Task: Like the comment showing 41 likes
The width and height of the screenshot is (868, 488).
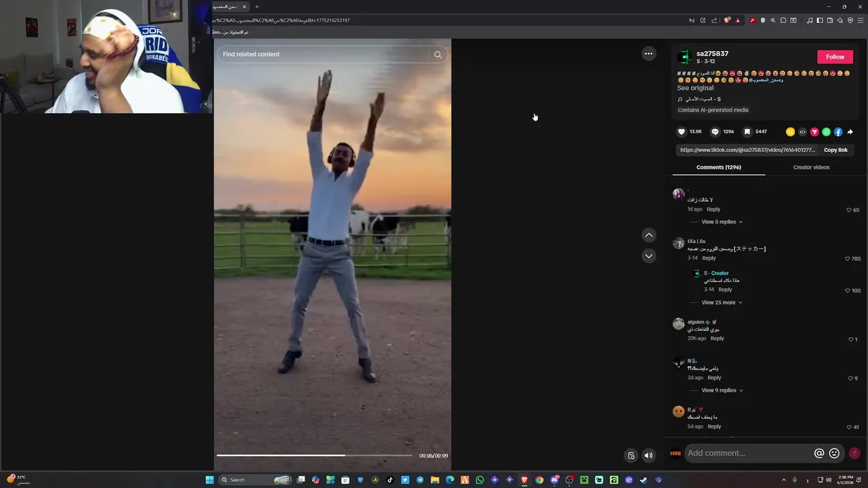Action: coord(849,427)
